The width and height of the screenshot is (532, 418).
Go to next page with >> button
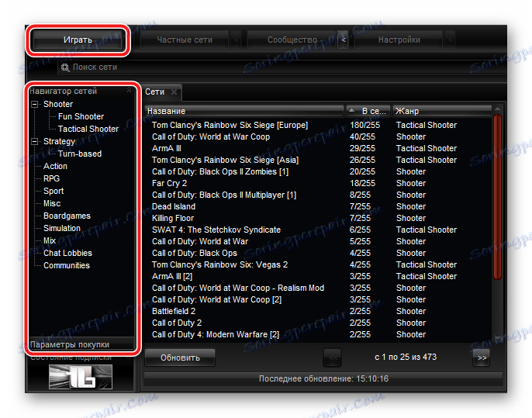tap(482, 358)
